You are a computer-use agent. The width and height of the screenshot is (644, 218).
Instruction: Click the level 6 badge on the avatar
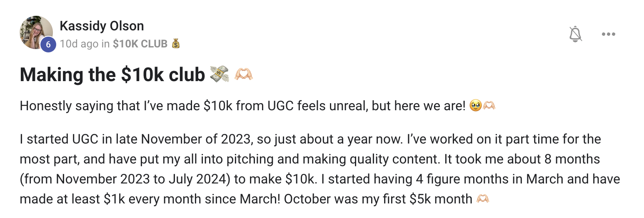tap(48, 45)
